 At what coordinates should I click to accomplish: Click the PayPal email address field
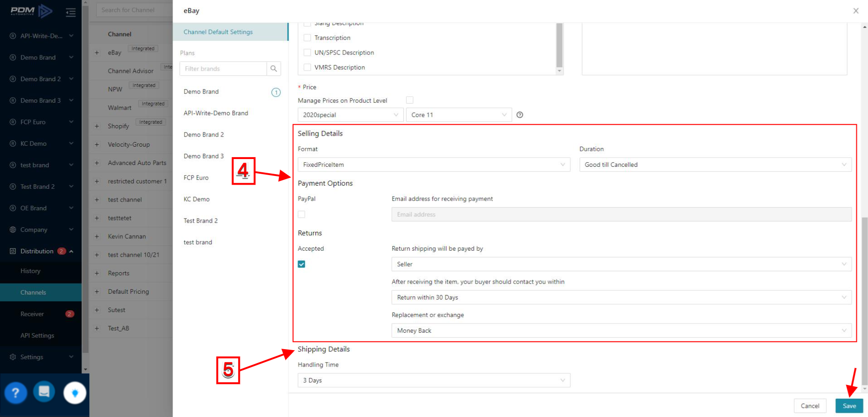click(x=622, y=214)
